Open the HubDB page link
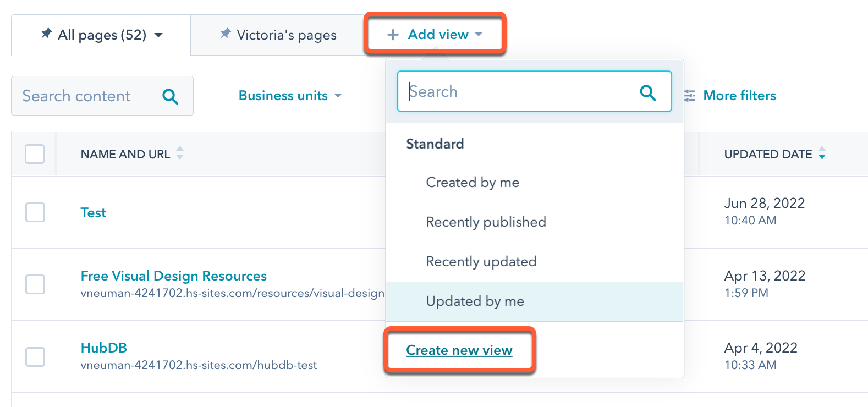The width and height of the screenshot is (868, 407). 103,348
